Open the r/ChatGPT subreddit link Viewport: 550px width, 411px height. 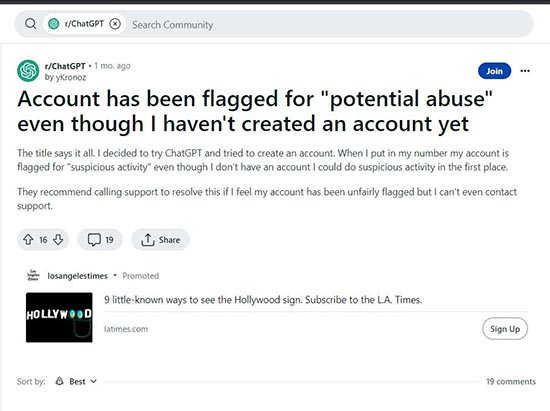click(x=65, y=66)
